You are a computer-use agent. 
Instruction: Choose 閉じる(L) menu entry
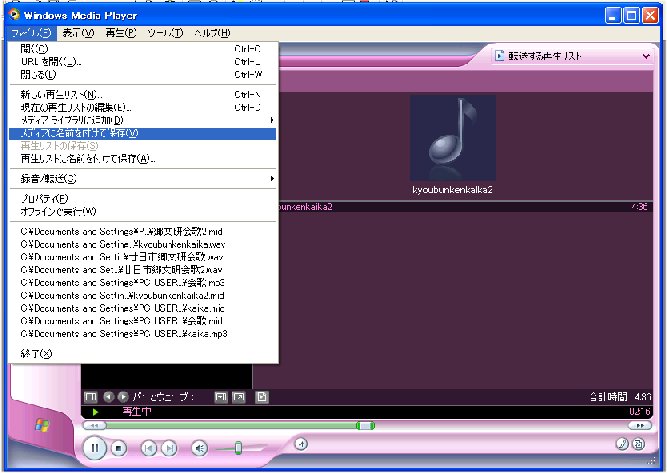coord(143,75)
